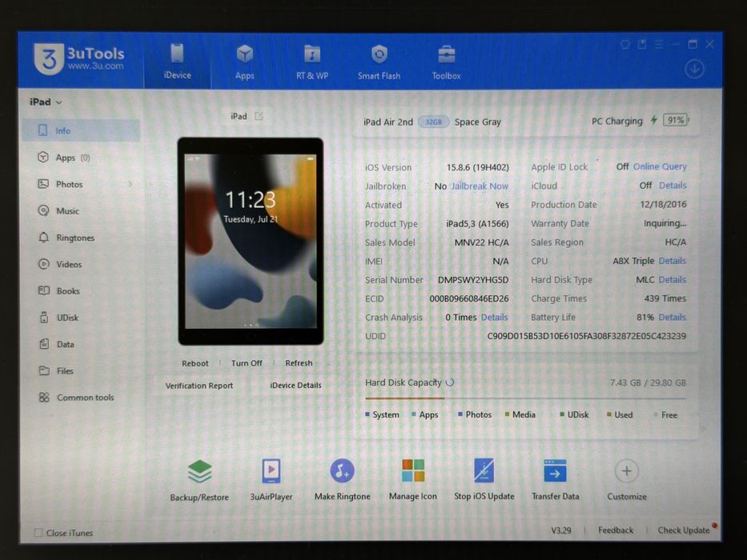Click the 91% battery indicator
Viewport: 747px width, 560px height.
pos(676,120)
